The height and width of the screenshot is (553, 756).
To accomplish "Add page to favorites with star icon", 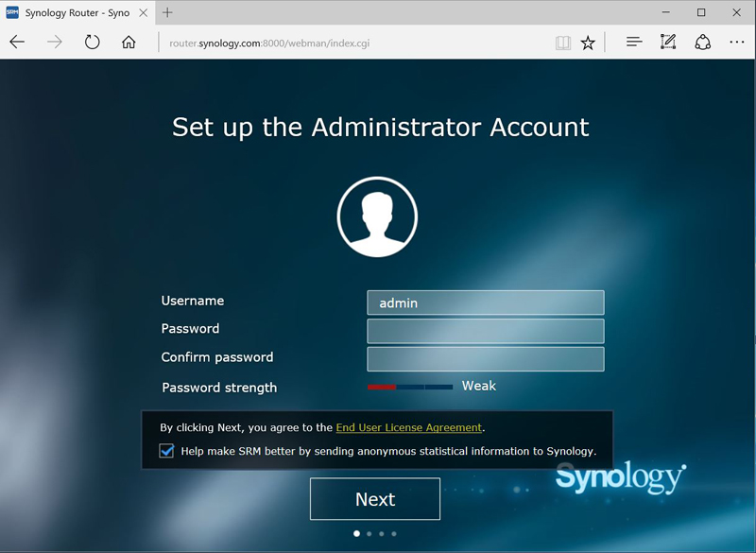I will point(588,43).
